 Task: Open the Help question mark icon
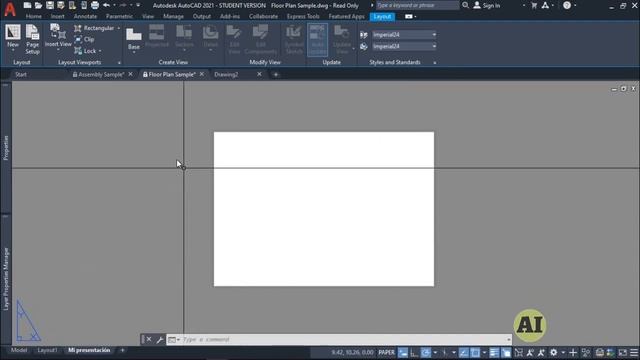coord(567,6)
